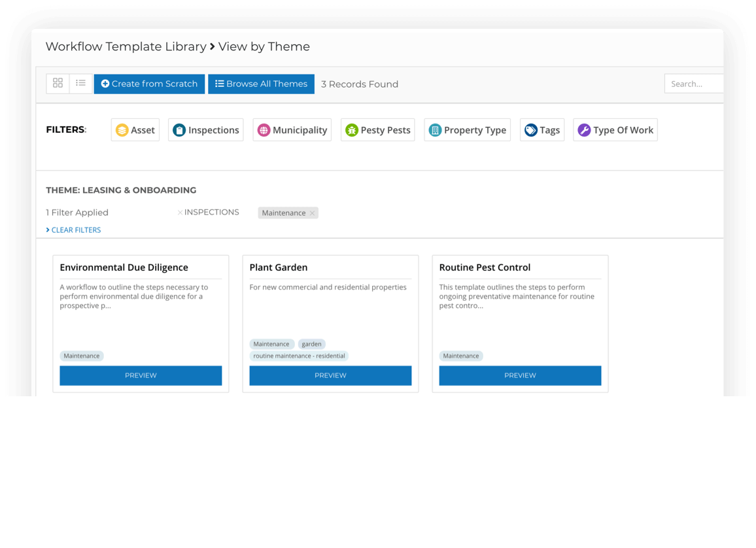Open the Pesty Pests filter
Image resolution: width=756 pixels, height=548 pixels.
pyautogui.click(x=377, y=129)
